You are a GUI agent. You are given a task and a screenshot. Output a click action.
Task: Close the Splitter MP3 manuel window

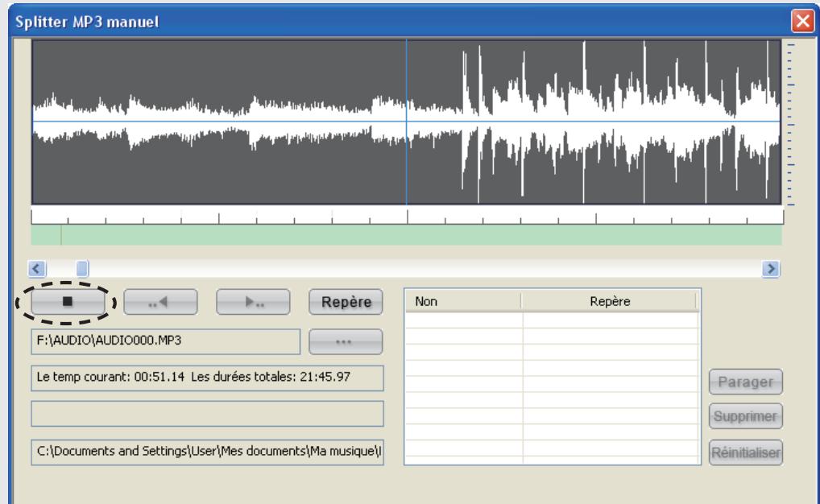[x=802, y=22]
